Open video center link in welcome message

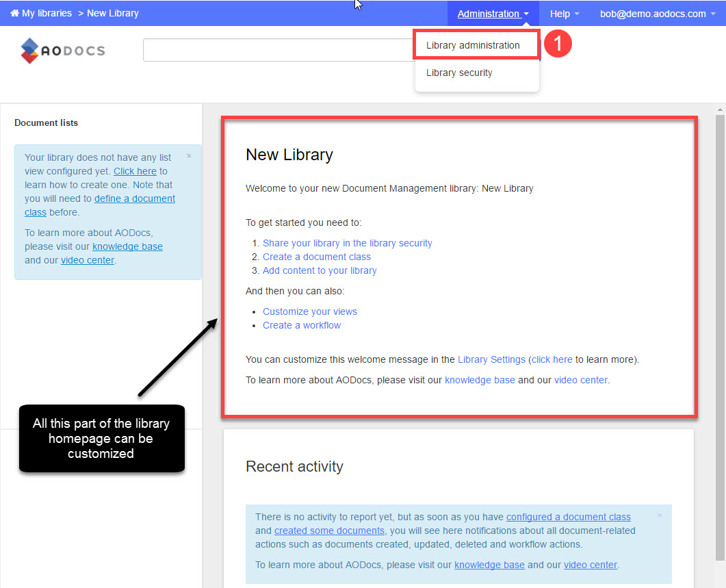click(x=581, y=380)
